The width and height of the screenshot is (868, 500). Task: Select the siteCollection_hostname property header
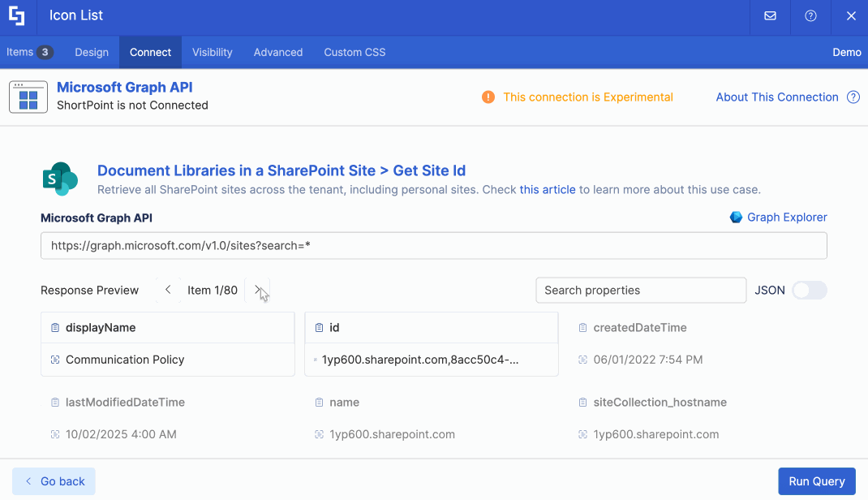pos(660,403)
